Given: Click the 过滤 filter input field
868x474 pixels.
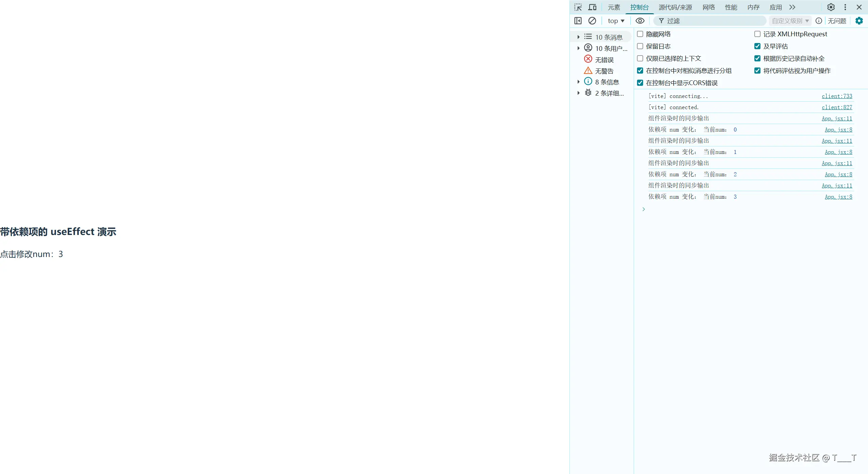Looking at the screenshot, I should (x=712, y=21).
